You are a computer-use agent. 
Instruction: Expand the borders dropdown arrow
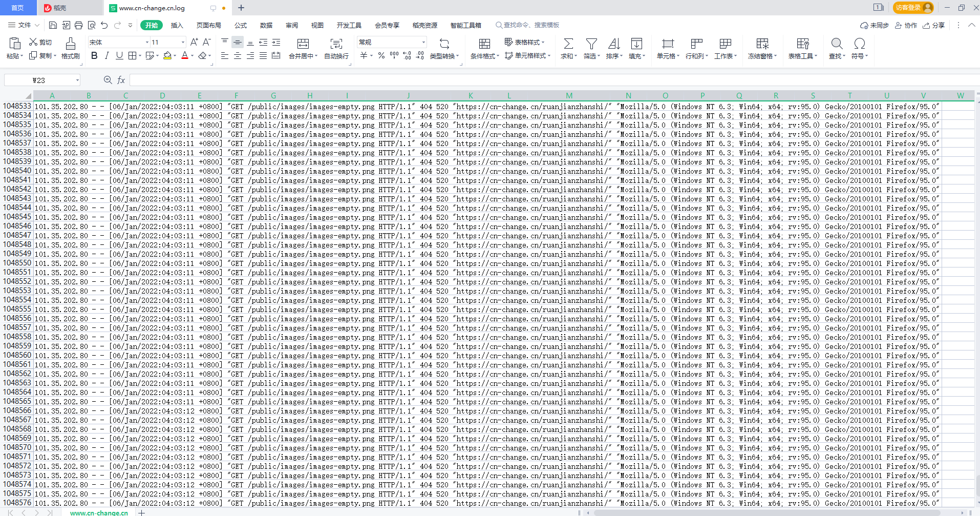[x=140, y=55]
